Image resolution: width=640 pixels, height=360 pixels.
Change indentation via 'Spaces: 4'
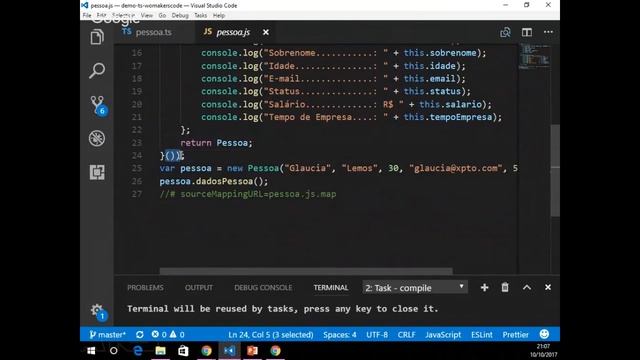(x=340, y=335)
